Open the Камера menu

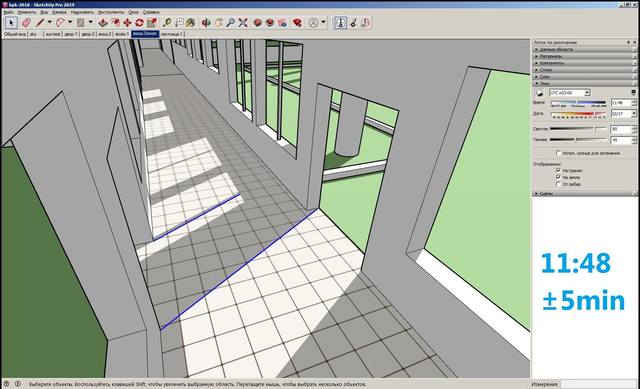click(59, 12)
